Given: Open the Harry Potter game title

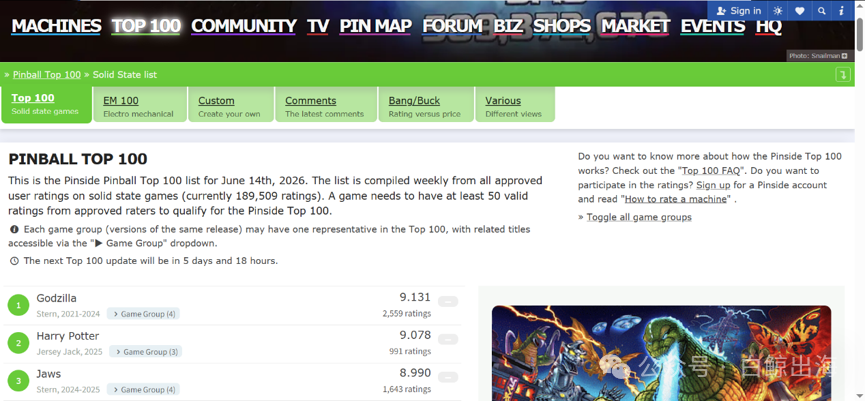Looking at the screenshot, I should [x=68, y=336].
